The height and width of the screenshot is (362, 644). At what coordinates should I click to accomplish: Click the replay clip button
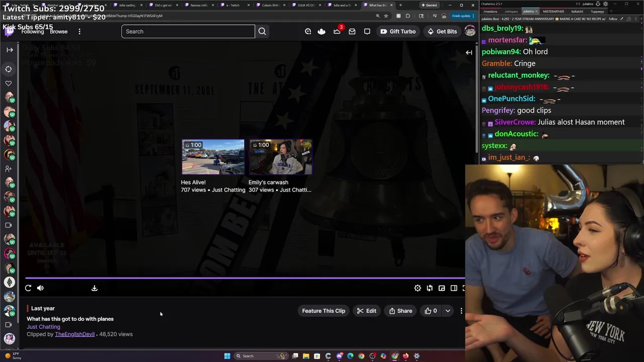(x=28, y=288)
